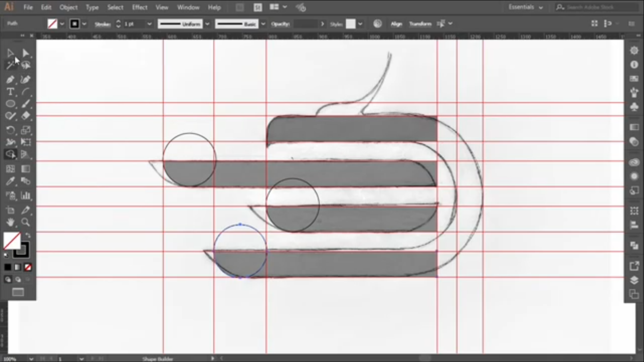Select the Eraser tool
Screen dimensions: 644x362
click(x=25, y=116)
